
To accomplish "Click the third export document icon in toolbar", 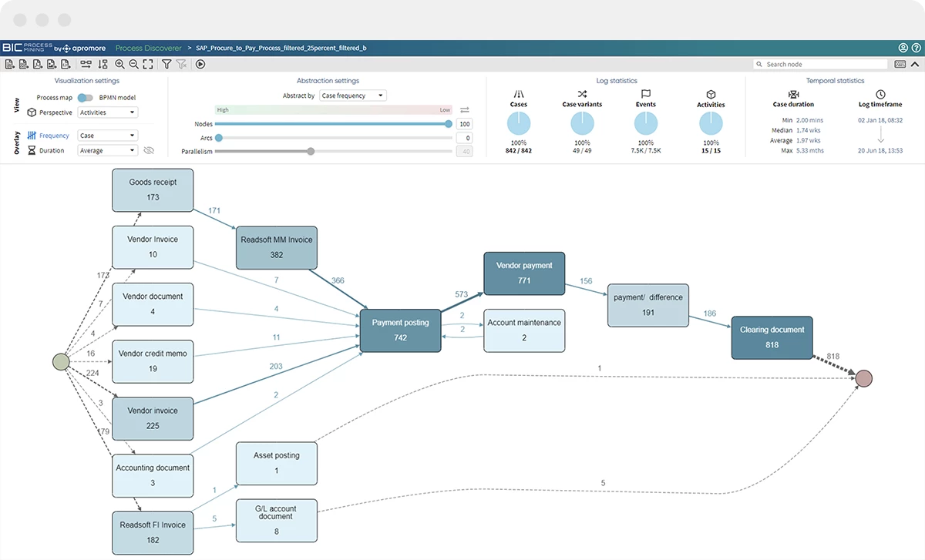I will click(x=37, y=64).
